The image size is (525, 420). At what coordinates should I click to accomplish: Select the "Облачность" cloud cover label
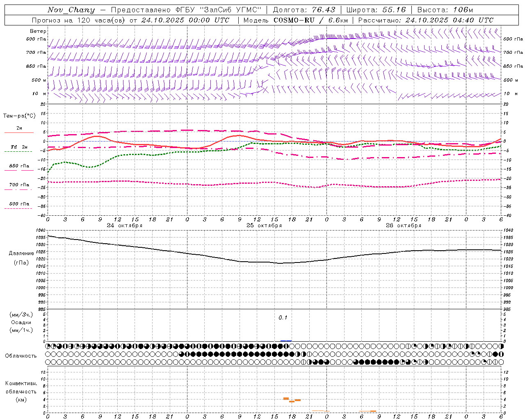21,356
